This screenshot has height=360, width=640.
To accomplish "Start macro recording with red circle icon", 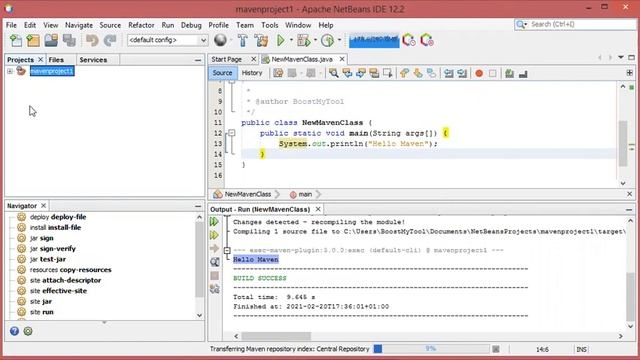I will pos(479,73).
